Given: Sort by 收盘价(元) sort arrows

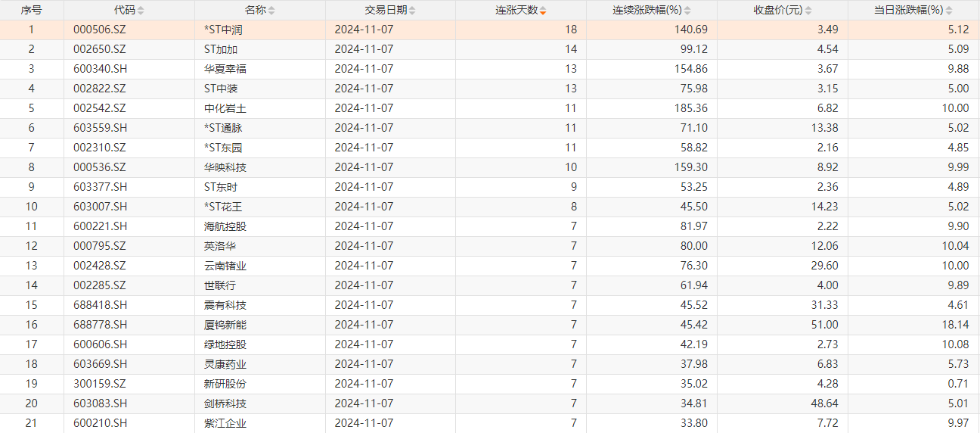Looking at the screenshot, I should [x=808, y=11].
